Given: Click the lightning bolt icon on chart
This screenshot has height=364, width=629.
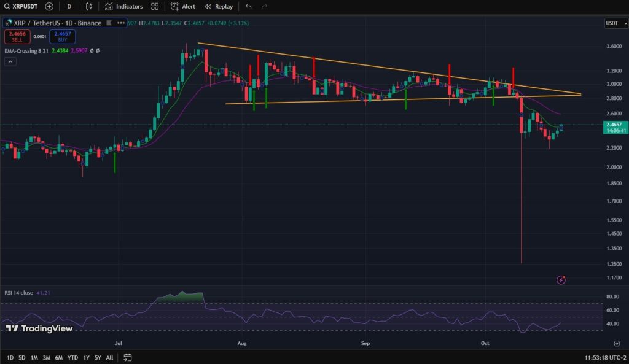Looking at the screenshot, I should click(561, 280).
